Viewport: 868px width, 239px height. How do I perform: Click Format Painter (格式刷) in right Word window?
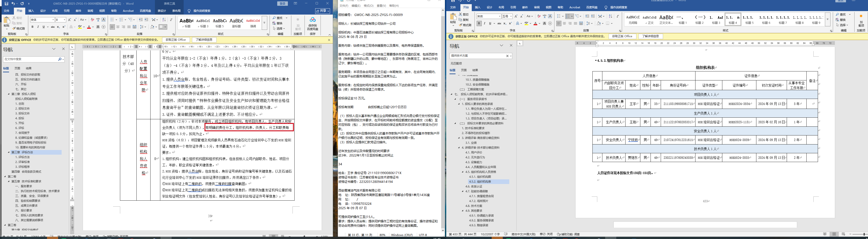point(465,25)
